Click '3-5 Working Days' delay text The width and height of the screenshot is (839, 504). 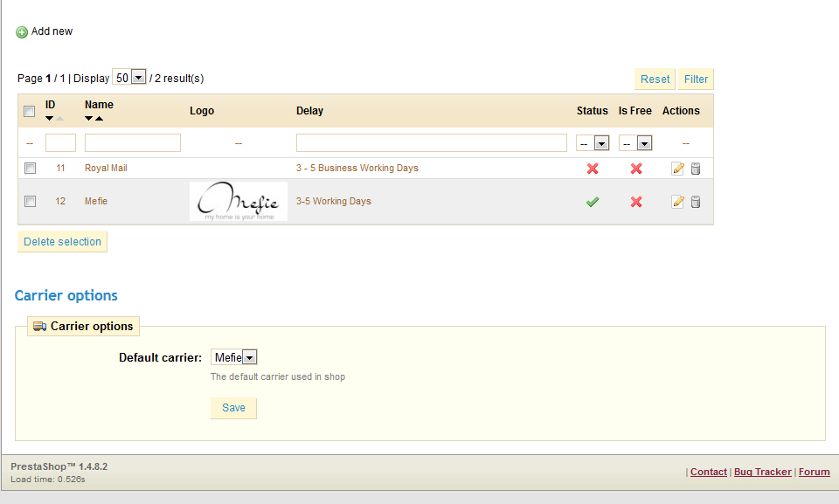(333, 201)
